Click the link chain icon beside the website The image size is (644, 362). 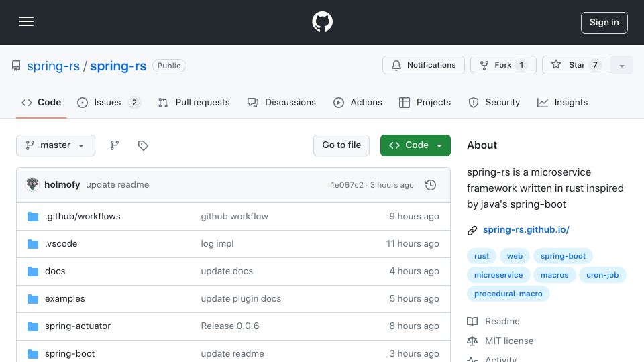(472, 230)
